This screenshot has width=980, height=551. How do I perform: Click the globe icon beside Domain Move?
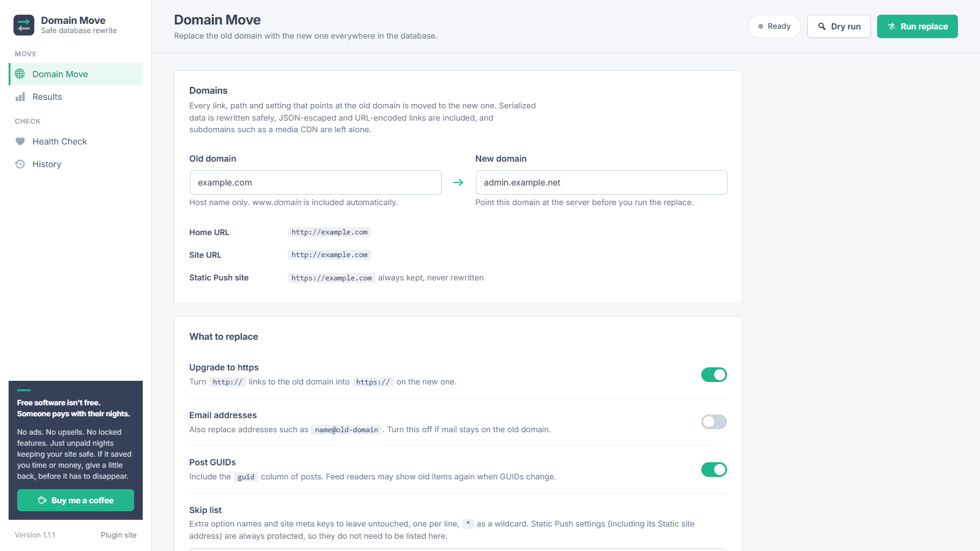click(x=20, y=74)
